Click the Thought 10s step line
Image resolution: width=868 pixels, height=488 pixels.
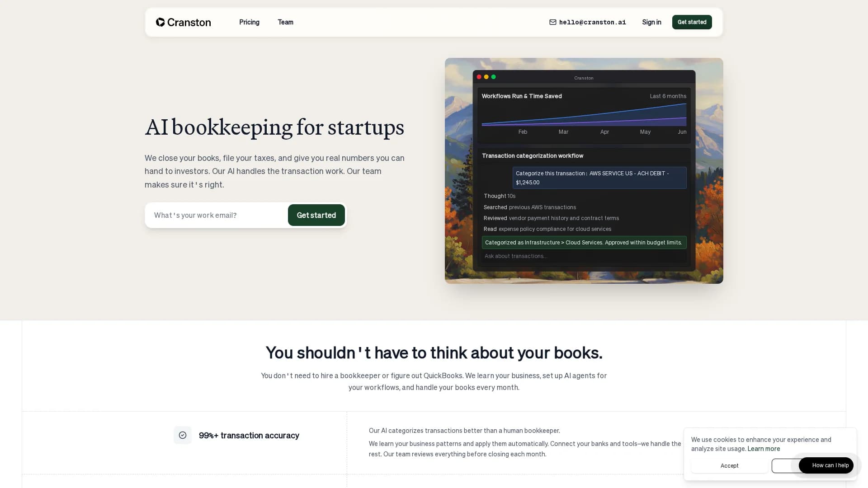coord(499,196)
